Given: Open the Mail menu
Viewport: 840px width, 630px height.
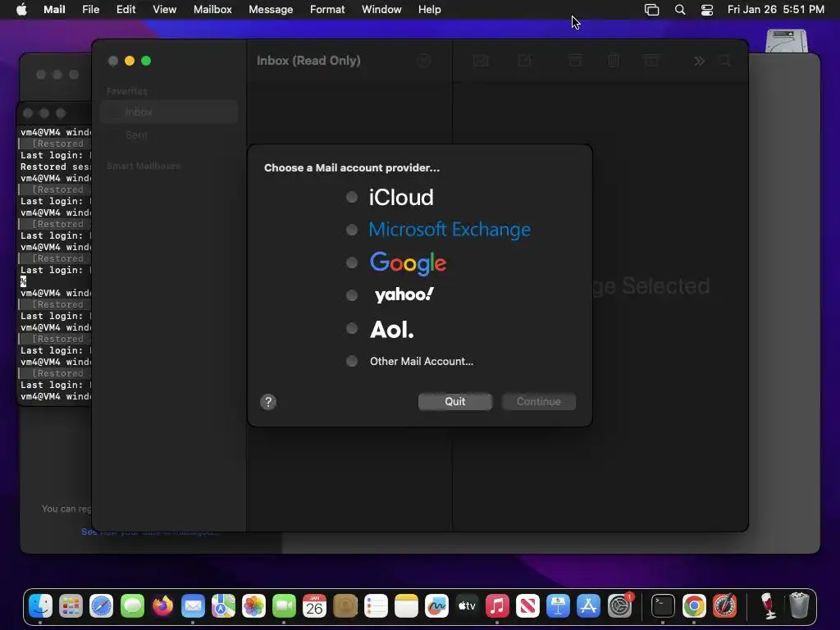Looking at the screenshot, I should [54, 10].
